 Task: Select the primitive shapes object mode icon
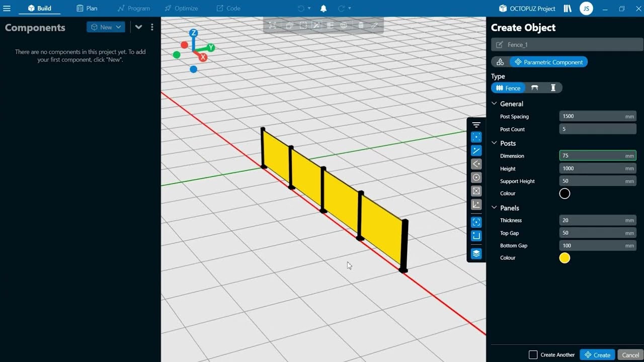pos(500,62)
